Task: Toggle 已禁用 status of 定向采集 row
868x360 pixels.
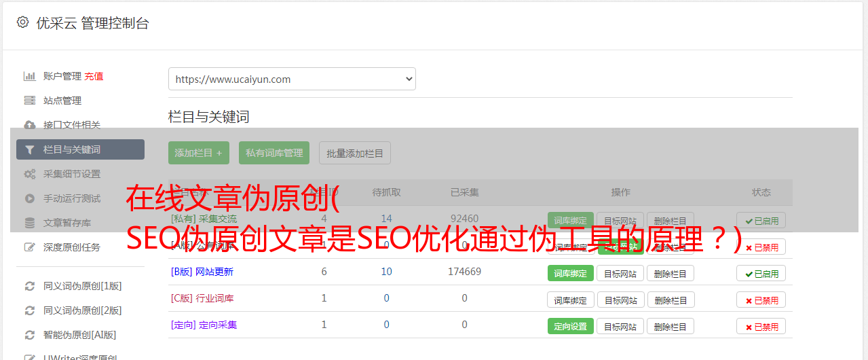Action: tap(761, 326)
